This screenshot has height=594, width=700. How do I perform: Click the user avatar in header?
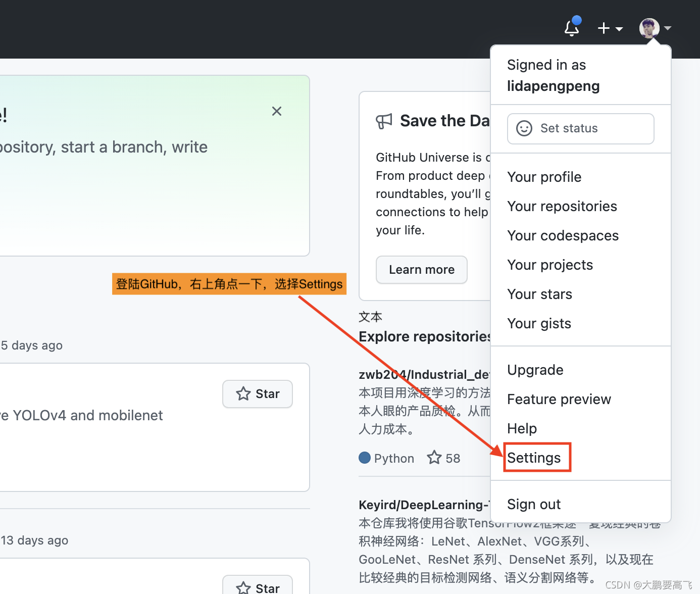(x=649, y=28)
